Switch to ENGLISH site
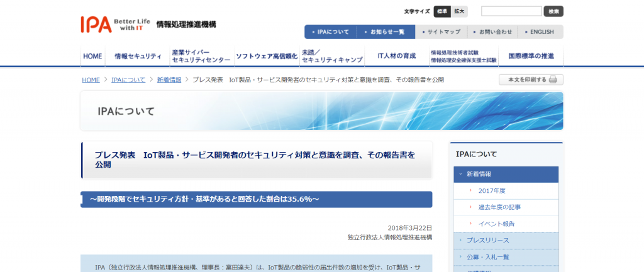644x272 pixels. tap(540, 31)
